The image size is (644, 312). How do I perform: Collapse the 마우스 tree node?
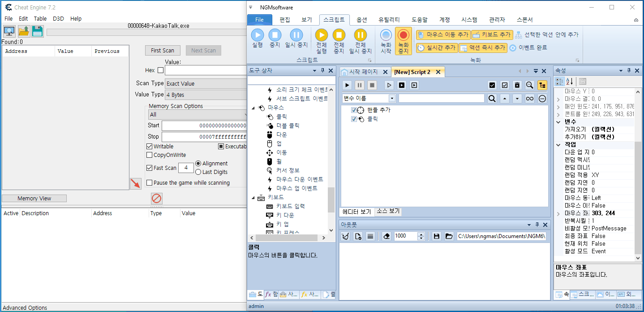(x=253, y=108)
